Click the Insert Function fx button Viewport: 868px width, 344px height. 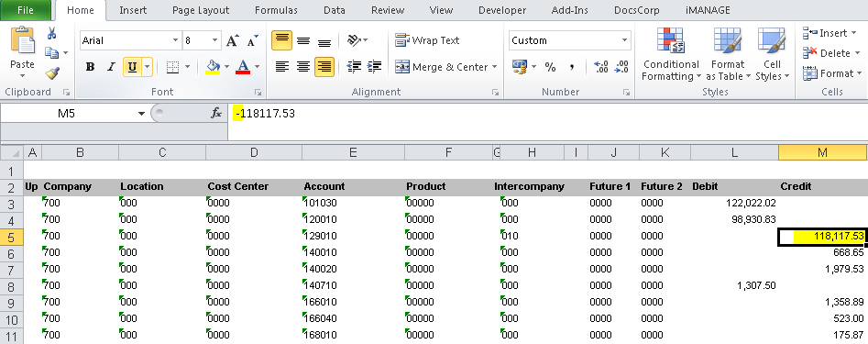tap(216, 114)
